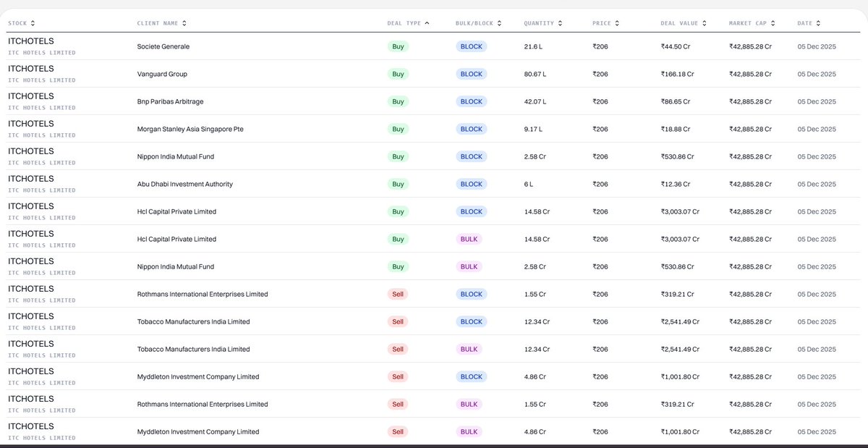The width and height of the screenshot is (868, 448).
Task: Click Stock column header label
Action: (17, 23)
